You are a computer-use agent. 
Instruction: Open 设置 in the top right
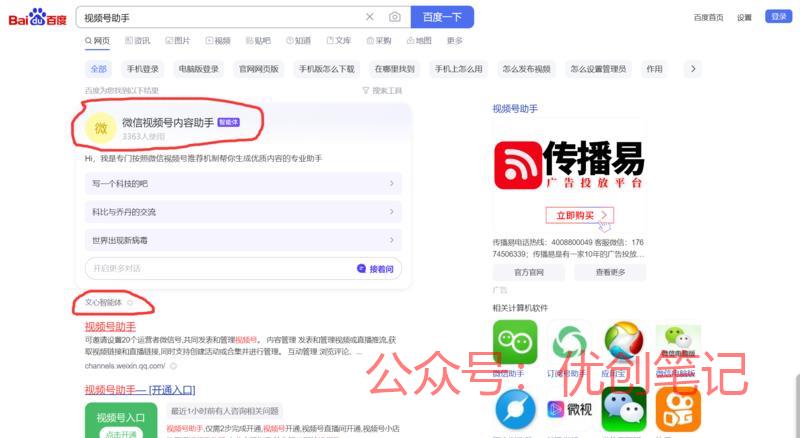tap(744, 17)
